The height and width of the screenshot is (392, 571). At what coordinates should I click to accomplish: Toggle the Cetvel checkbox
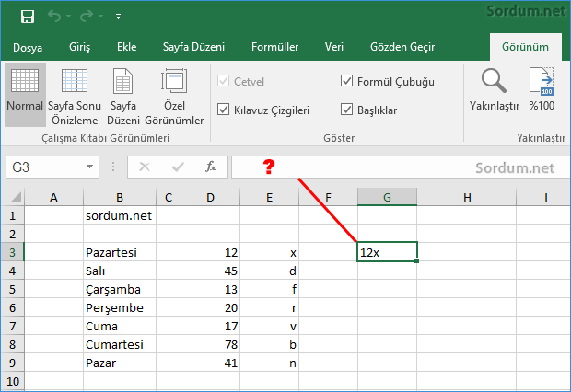click(x=223, y=81)
